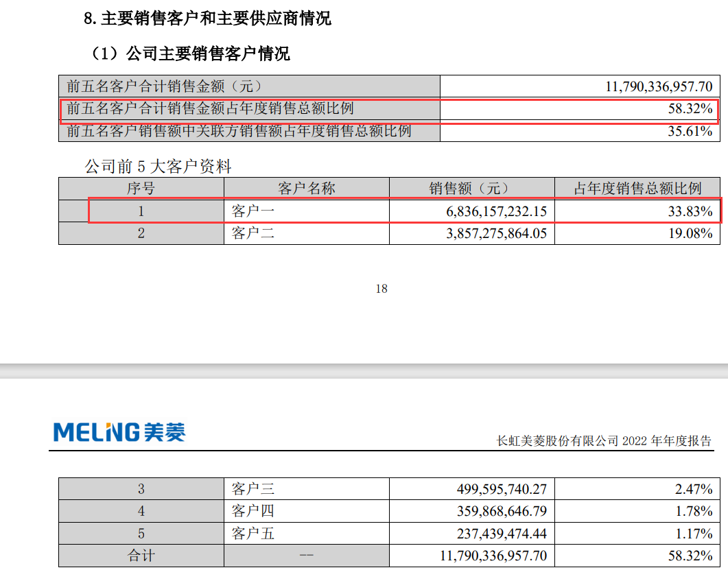The height and width of the screenshot is (570, 728).
Task: Select subheading '（1）公司主要销售客户情况'
Action: [189, 54]
